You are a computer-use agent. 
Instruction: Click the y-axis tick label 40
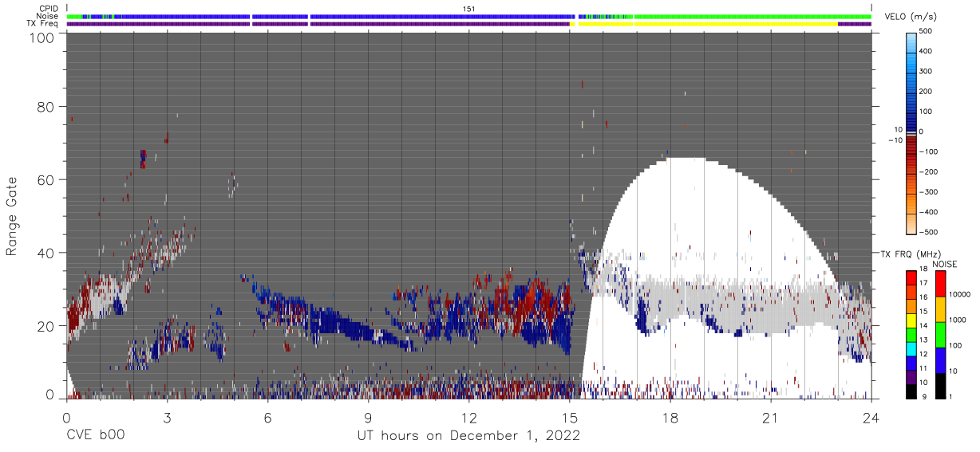(46, 253)
